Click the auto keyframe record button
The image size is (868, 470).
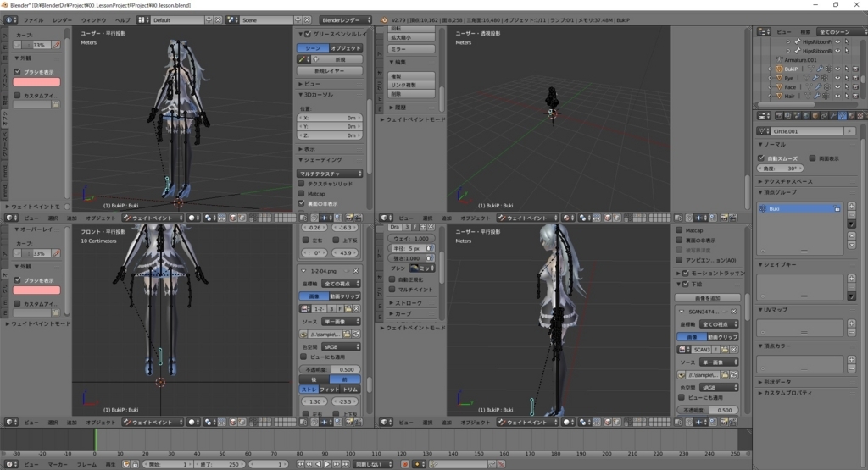[x=404, y=464]
